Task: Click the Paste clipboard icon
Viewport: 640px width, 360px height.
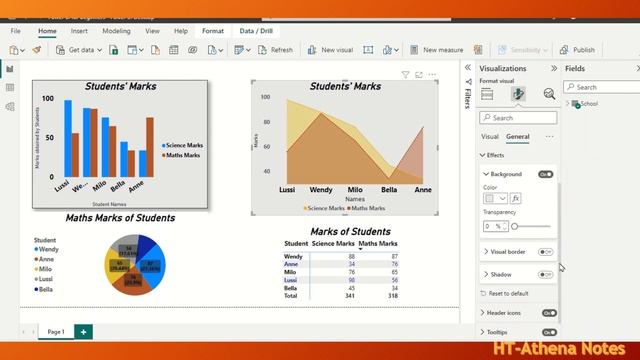Action: point(14,50)
